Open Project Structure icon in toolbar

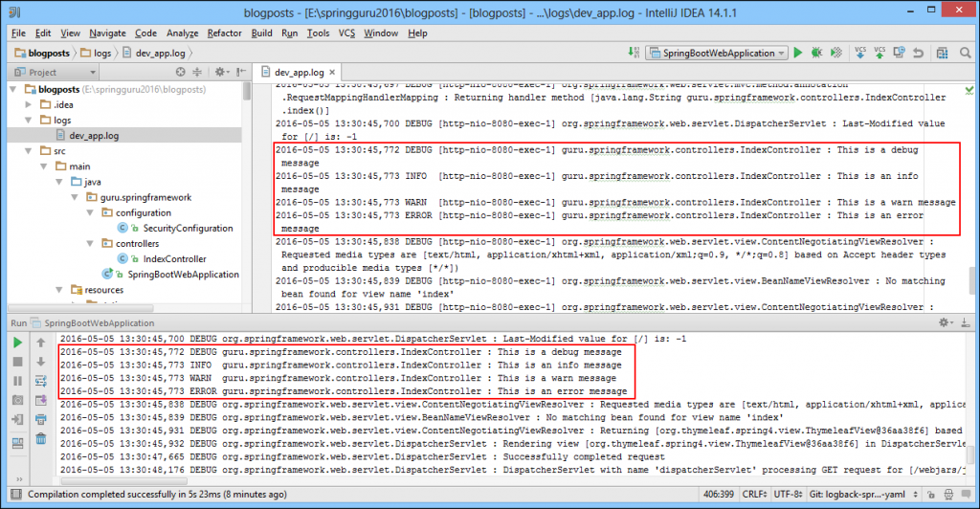click(942, 53)
